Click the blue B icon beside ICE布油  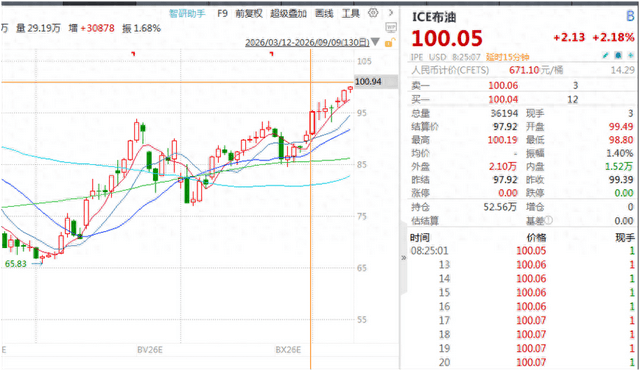(x=630, y=16)
